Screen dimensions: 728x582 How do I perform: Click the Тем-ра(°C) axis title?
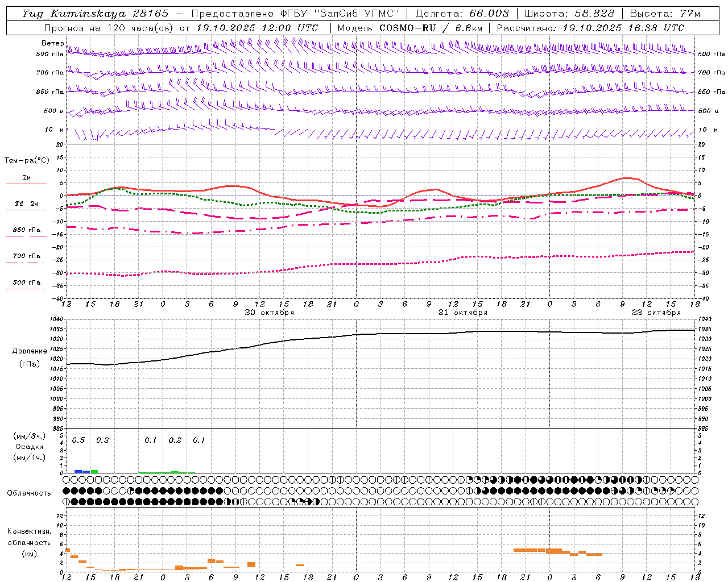coord(27,161)
